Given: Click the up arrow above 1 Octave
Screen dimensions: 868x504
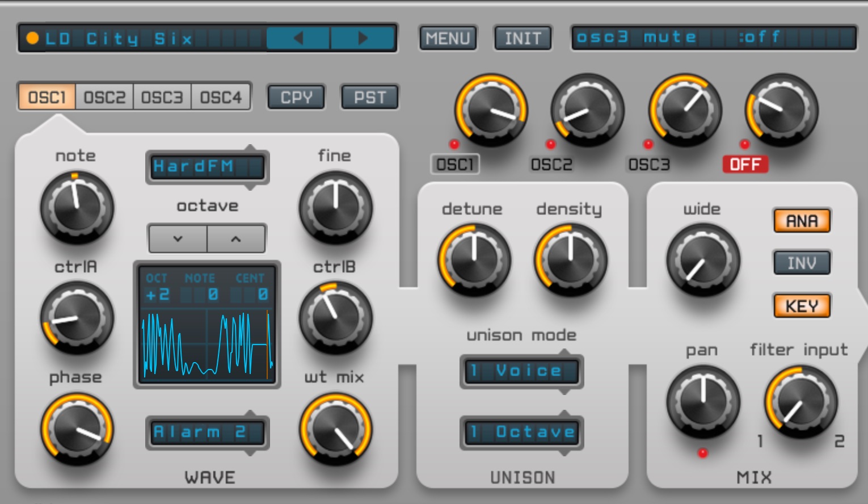Looking at the screenshot, I should pyautogui.click(x=564, y=414).
